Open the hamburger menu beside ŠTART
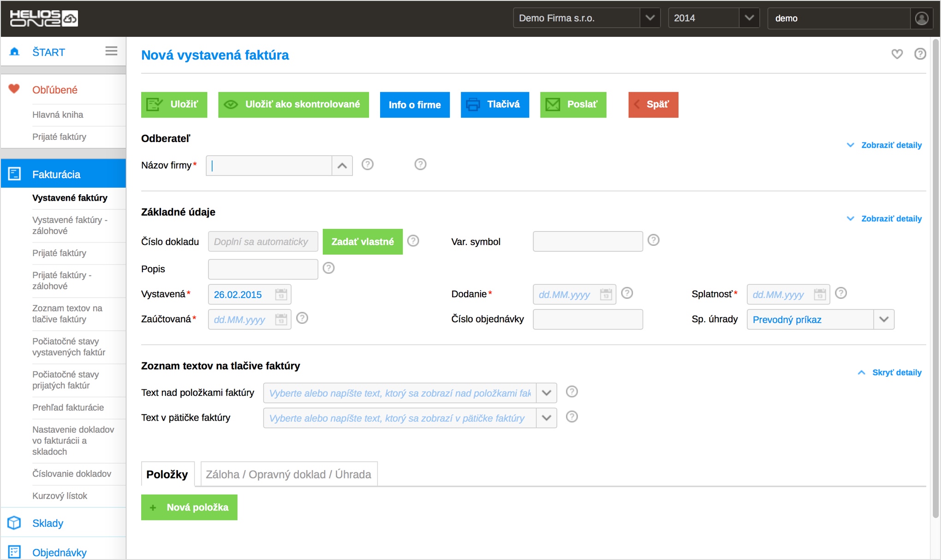 (x=111, y=51)
